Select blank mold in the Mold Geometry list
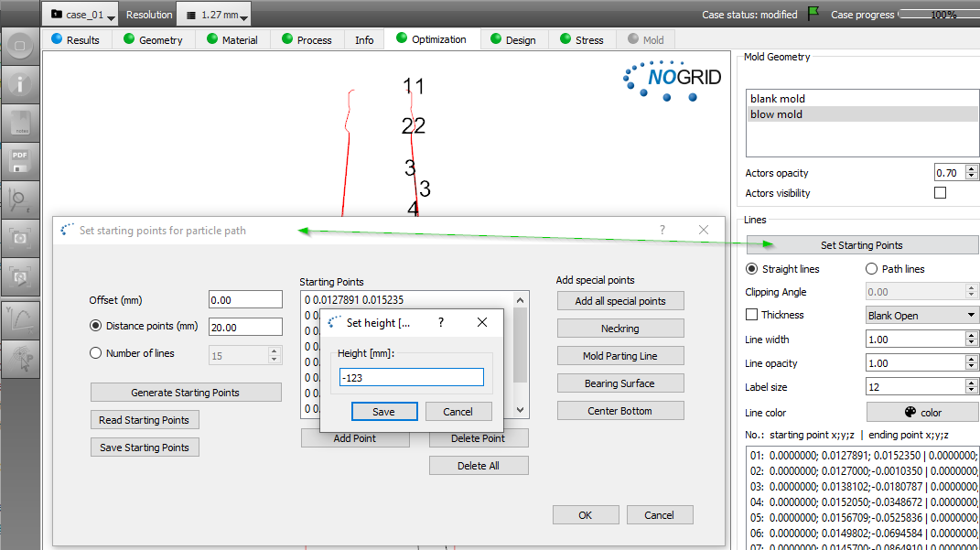Viewport: 980px width, 550px height. pos(779,98)
